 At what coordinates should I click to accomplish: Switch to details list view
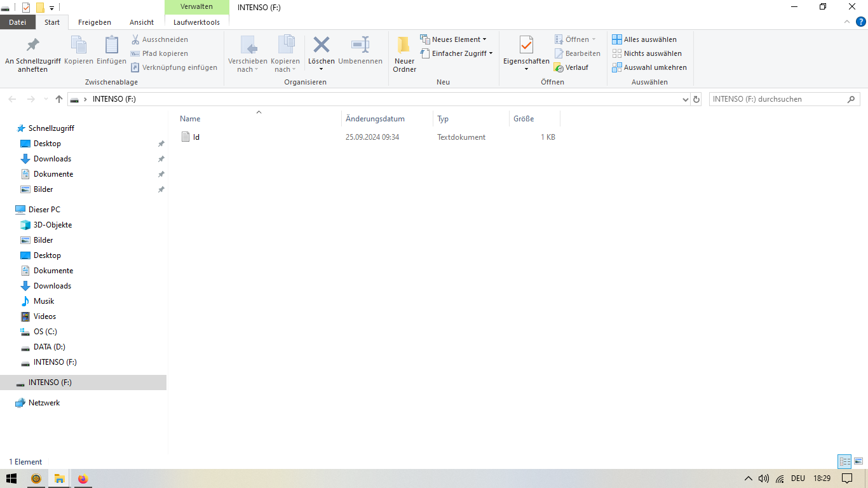click(844, 462)
